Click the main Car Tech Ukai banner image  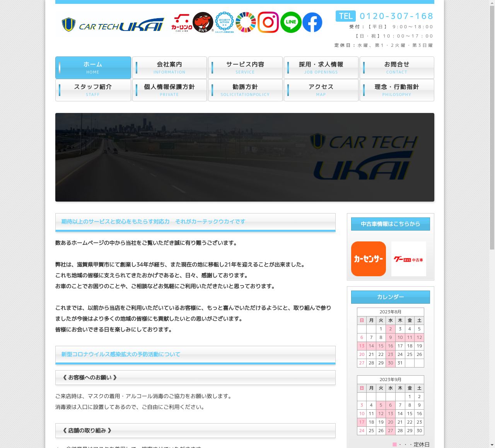click(244, 157)
